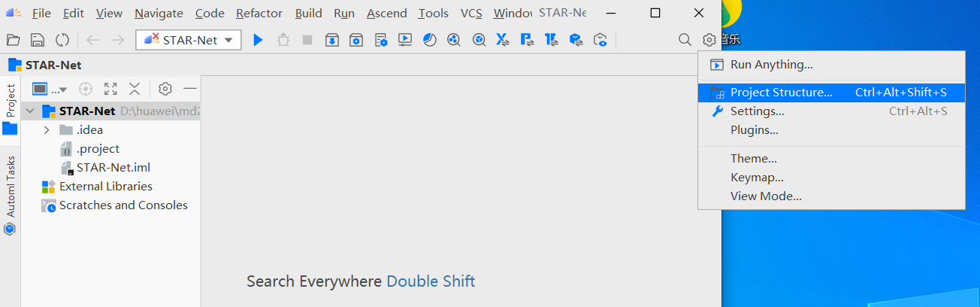Click the Double Shift hint link
The width and height of the screenshot is (980, 307).
coord(431,281)
